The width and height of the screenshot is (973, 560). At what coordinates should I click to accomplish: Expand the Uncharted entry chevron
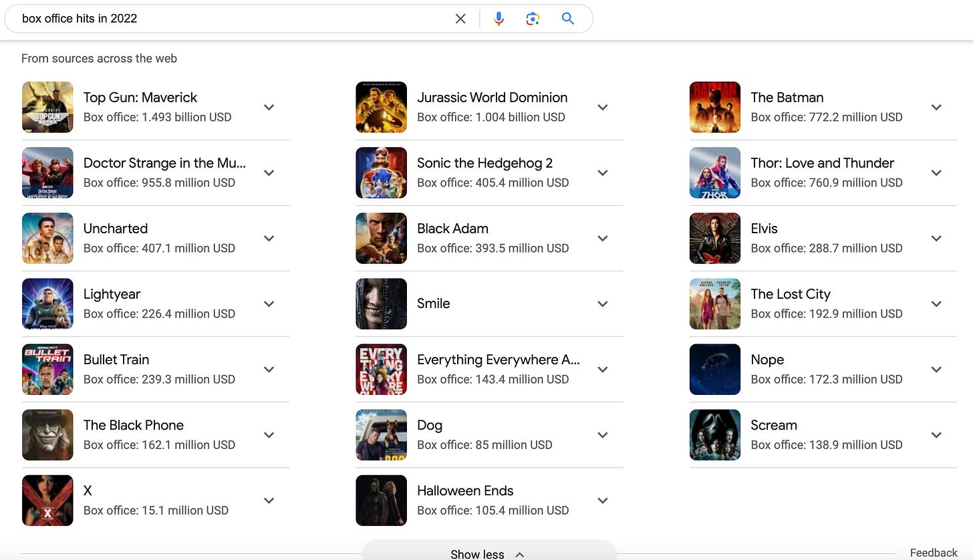(269, 238)
